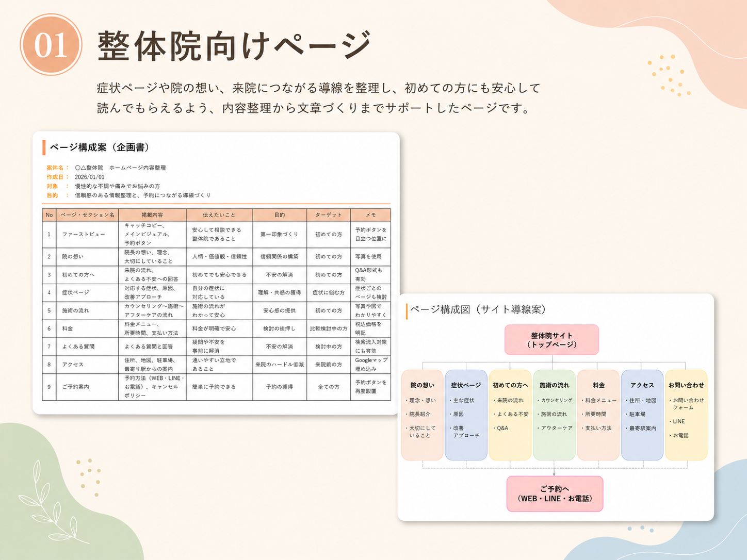Click the 予約ボタンを目立つ位置に memo cell
Viewport: 747px width, 560px height.
[370, 234]
